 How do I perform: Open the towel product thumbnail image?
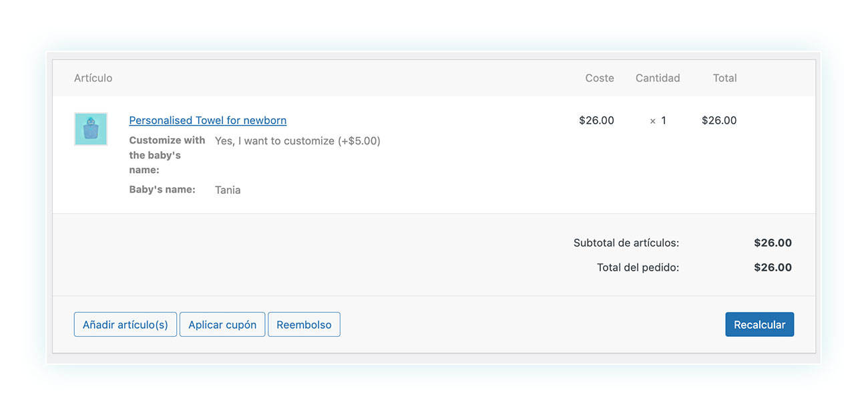[x=91, y=129]
